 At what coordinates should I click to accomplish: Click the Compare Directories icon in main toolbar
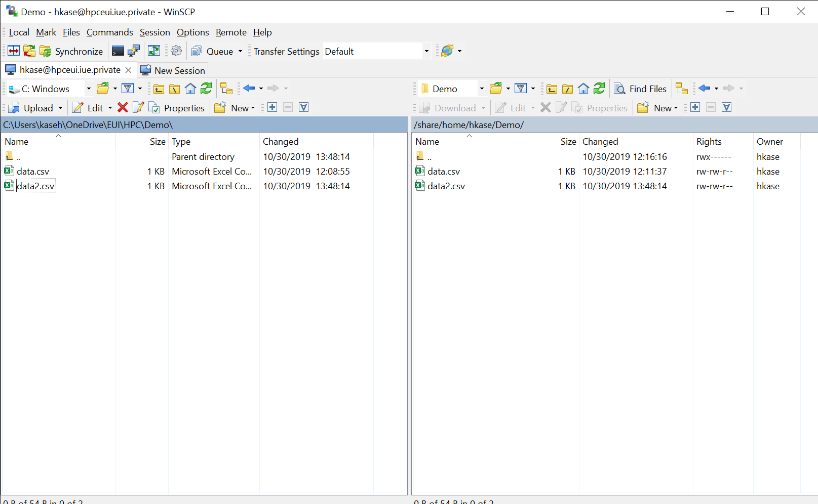(x=14, y=51)
